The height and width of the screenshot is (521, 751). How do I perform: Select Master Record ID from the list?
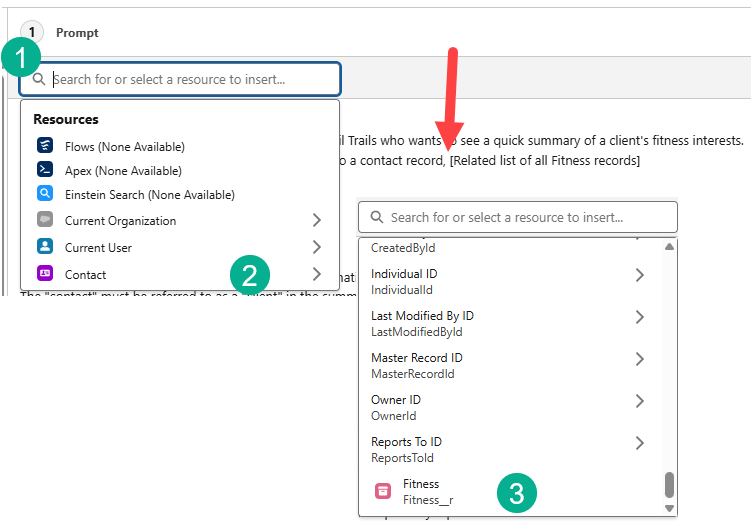click(416, 365)
